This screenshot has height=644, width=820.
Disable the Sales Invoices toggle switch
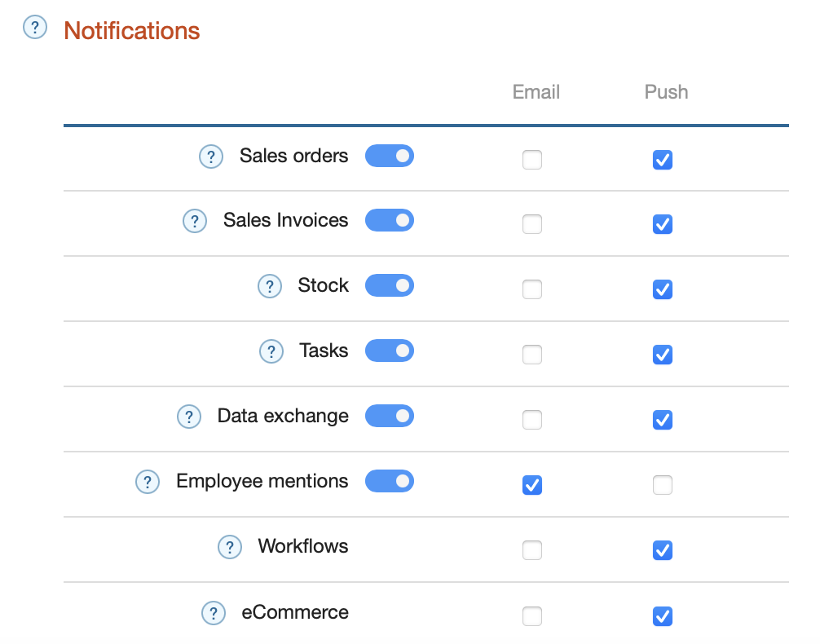click(390, 220)
